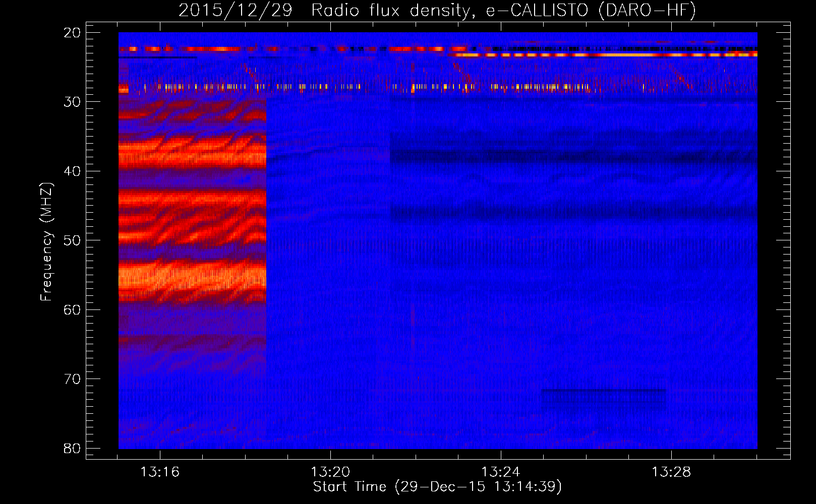816x504 pixels.
Task: Click the bright orange emission band near 55 MHz
Action: point(192,277)
